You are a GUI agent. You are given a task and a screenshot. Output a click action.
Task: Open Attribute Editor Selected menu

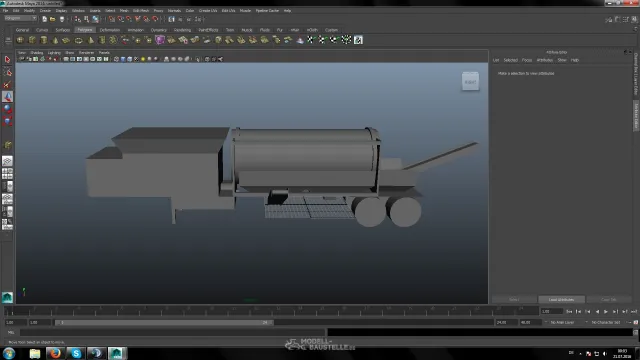pos(510,60)
